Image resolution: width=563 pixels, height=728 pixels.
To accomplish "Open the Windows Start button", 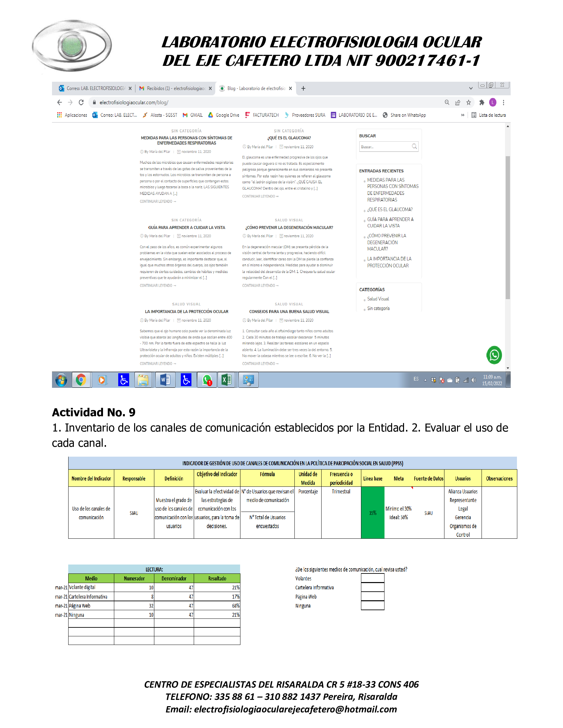I will tap(61, 380).
